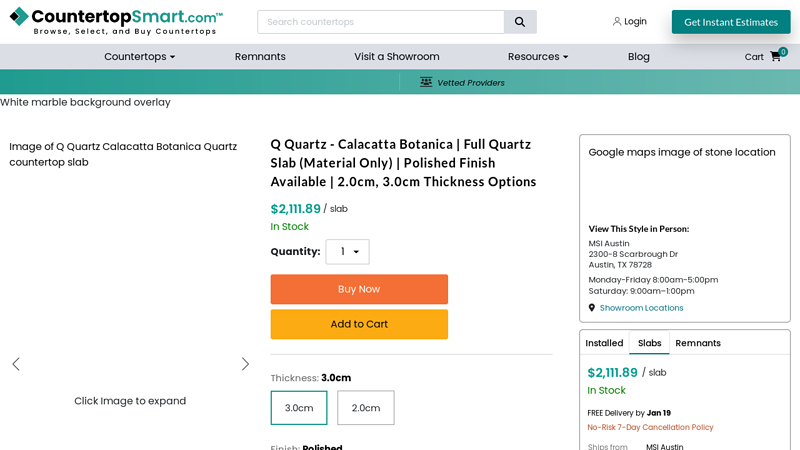Screen dimensions: 800x450
Task: Click the Vetted Providers badge icon
Action: click(x=426, y=82)
